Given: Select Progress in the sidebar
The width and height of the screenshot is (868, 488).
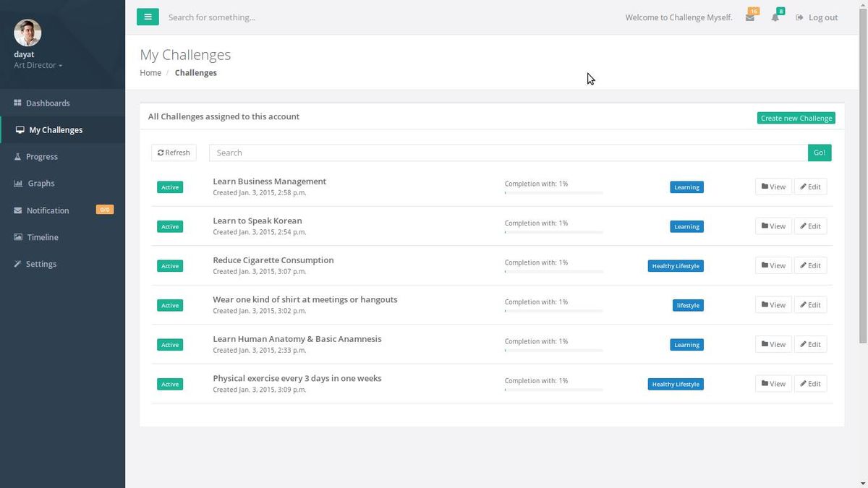Looking at the screenshot, I should (x=41, y=157).
